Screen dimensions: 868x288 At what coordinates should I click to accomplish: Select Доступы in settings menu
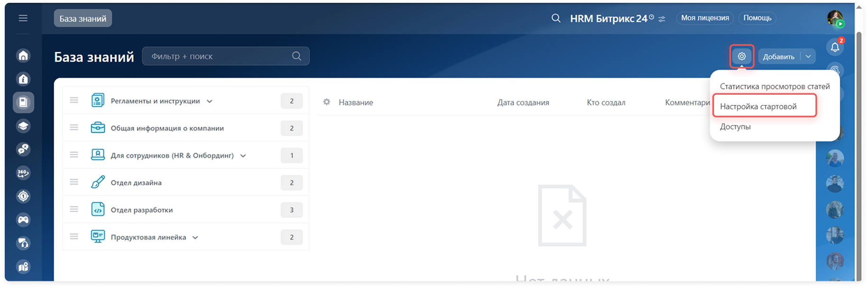tap(735, 126)
